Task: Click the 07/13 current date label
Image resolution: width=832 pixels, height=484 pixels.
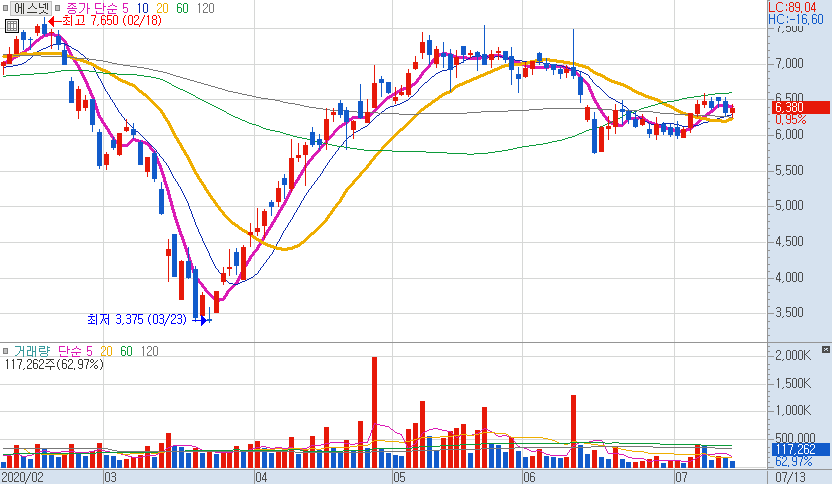Action: pos(791,477)
